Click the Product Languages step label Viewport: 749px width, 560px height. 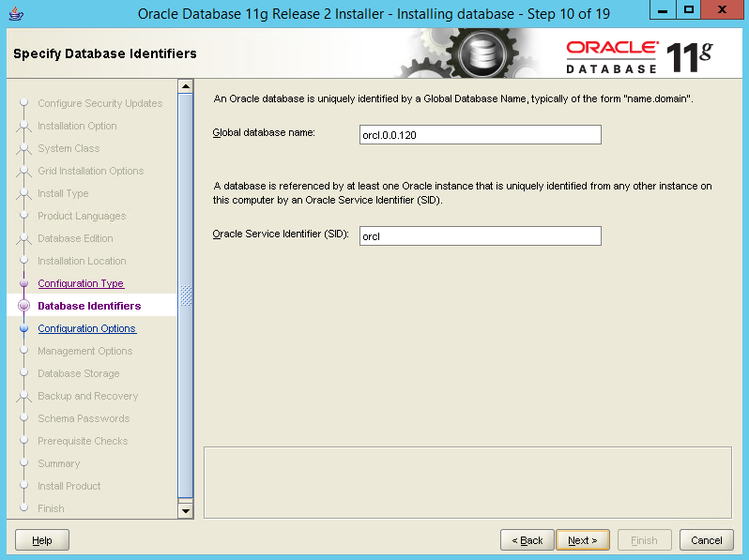tap(82, 216)
